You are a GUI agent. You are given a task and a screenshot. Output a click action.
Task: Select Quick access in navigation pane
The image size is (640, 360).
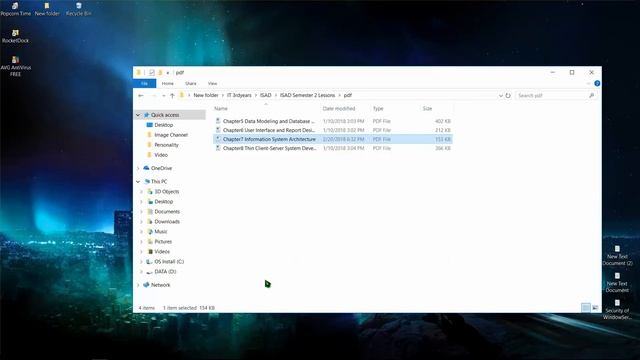[x=165, y=115]
